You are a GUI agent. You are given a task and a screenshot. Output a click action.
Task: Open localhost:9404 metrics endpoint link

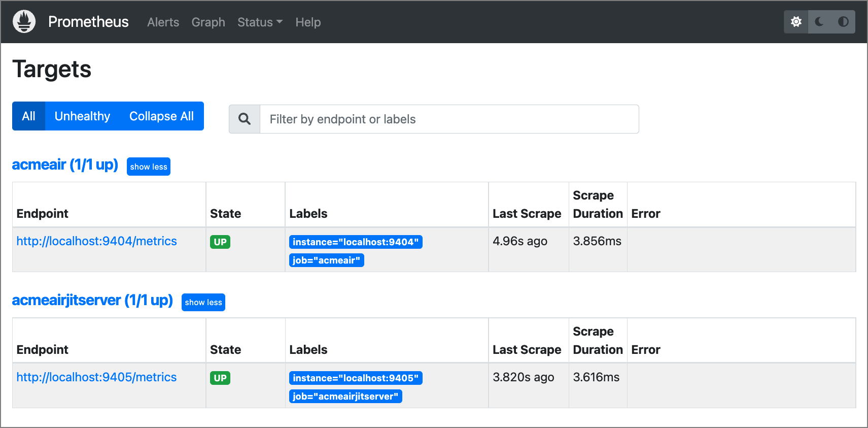point(96,241)
